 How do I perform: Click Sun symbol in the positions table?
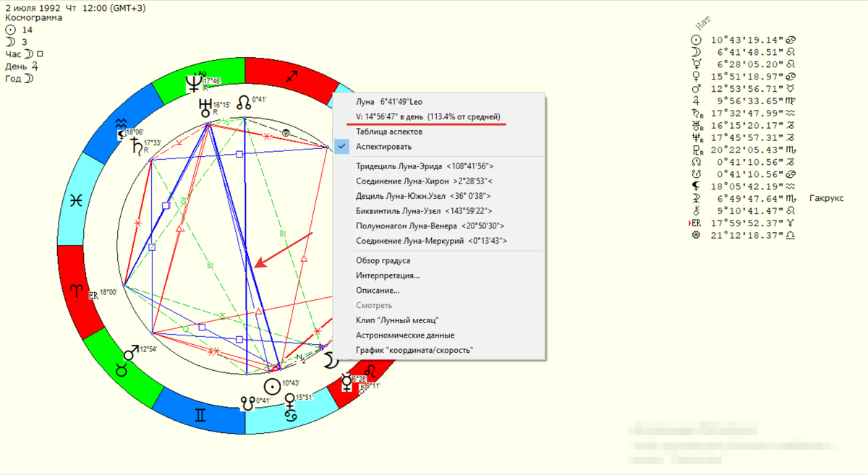coord(696,40)
